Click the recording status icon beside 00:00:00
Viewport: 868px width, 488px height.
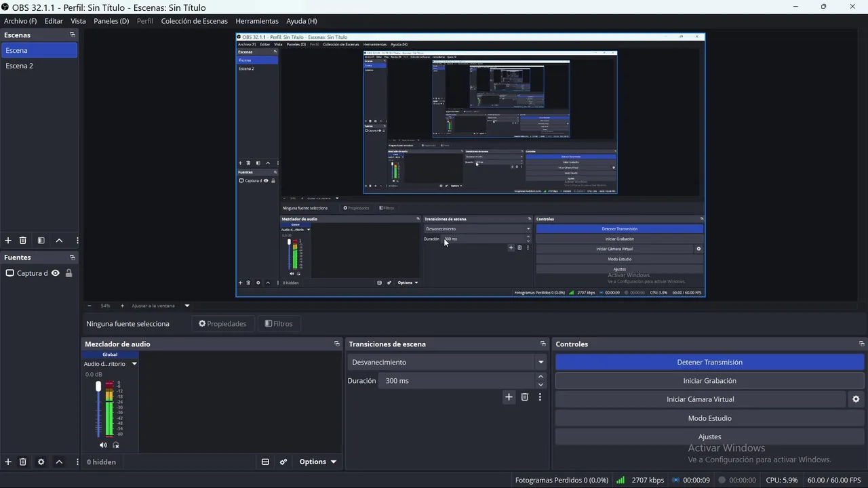(x=722, y=480)
